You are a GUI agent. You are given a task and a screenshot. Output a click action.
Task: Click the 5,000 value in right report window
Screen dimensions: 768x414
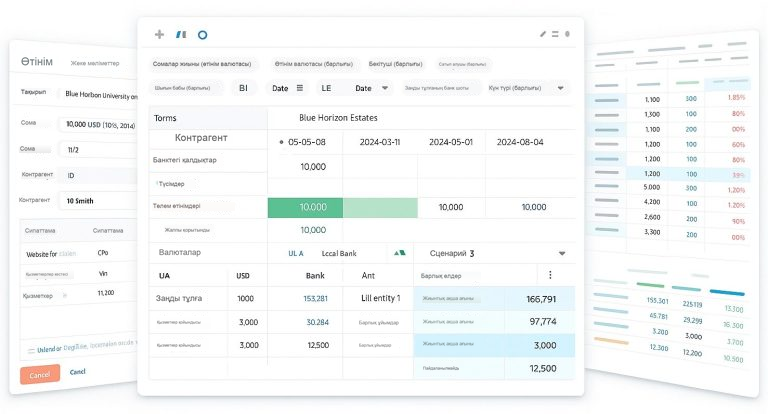(x=651, y=187)
